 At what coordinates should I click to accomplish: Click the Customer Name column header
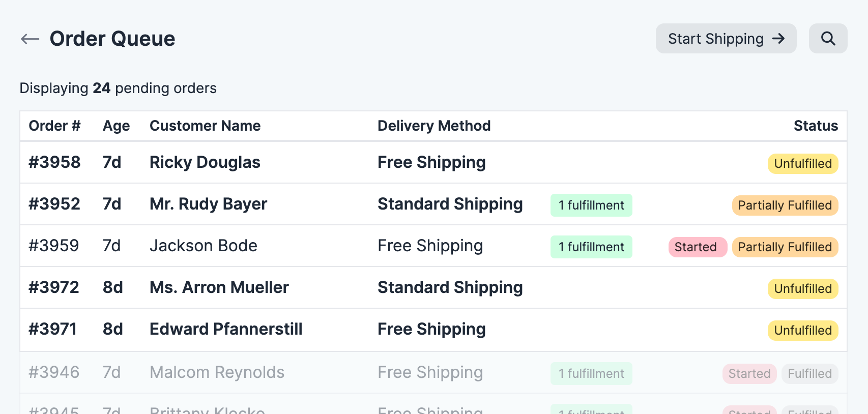pos(205,126)
